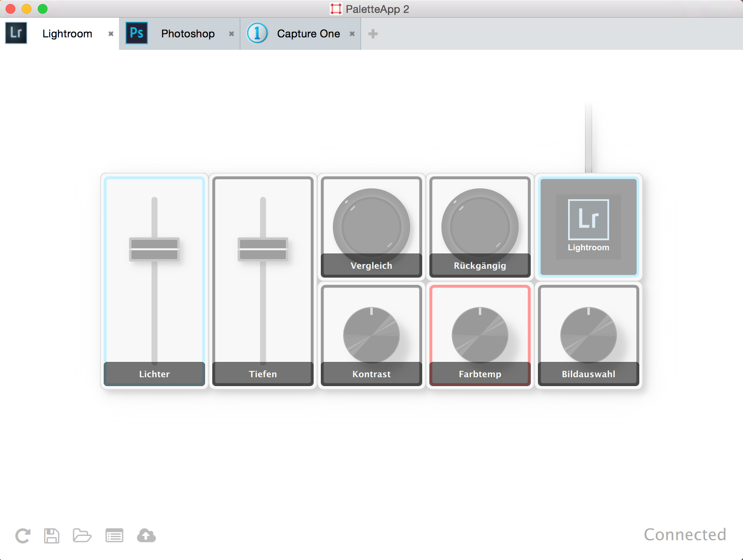Select the Bildauswahl dial module
The height and width of the screenshot is (560, 743).
point(589,335)
